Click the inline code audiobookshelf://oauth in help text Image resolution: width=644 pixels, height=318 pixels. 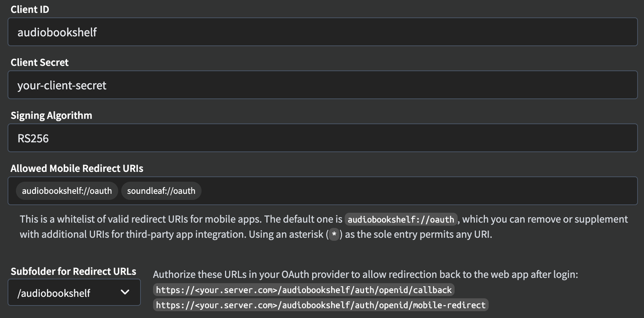tap(401, 219)
